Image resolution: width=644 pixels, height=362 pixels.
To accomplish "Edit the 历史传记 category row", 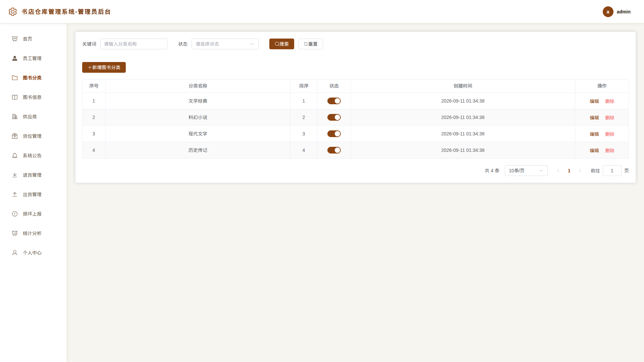I will click(594, 150).
